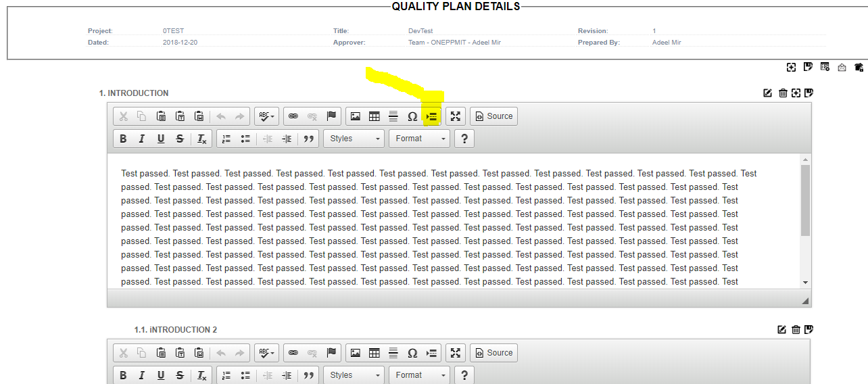Toggle bold in the Introduction editor
The width and height of the screenshot is (868, 384).
pyautogui.click(x=123, y=139)
